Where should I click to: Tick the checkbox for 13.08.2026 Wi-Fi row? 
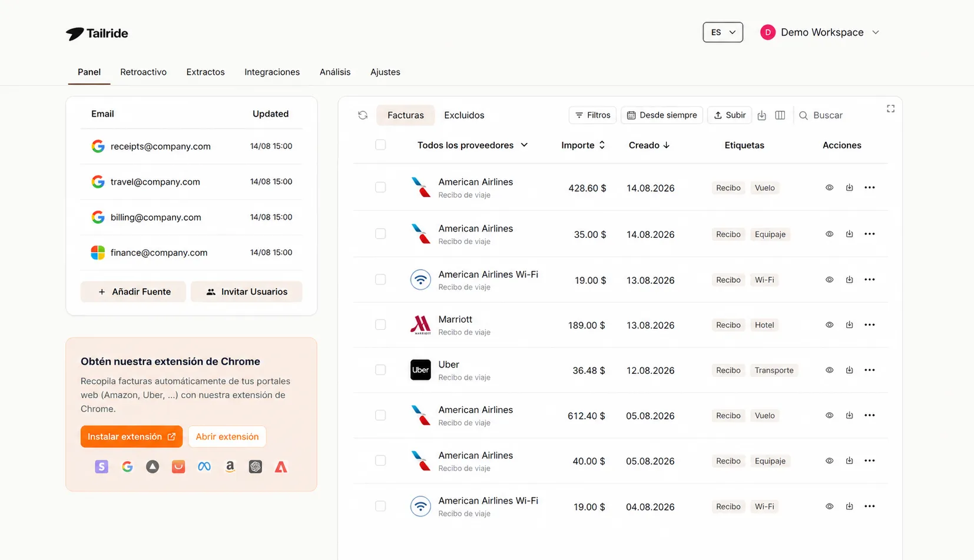pyautogui.click(x=380, y=279)
